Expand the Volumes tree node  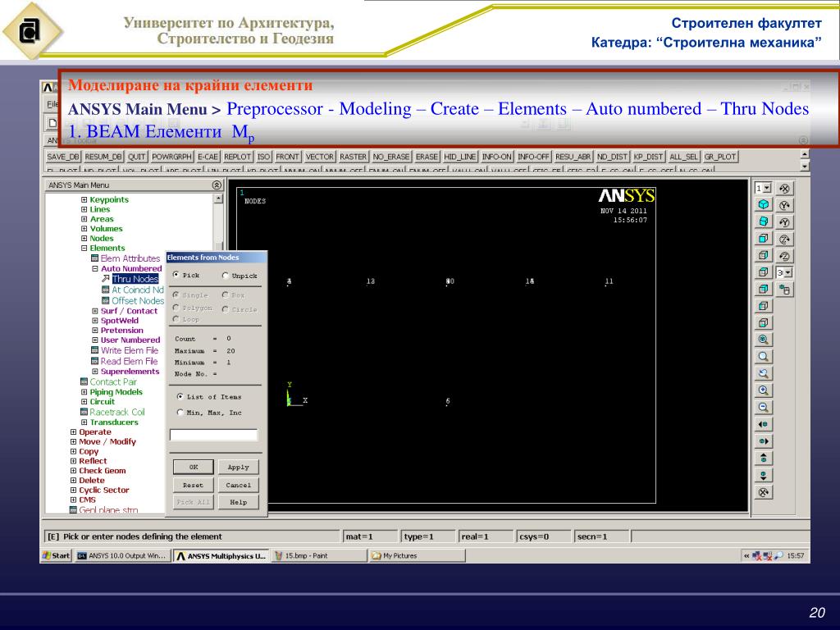click(84, 229)
